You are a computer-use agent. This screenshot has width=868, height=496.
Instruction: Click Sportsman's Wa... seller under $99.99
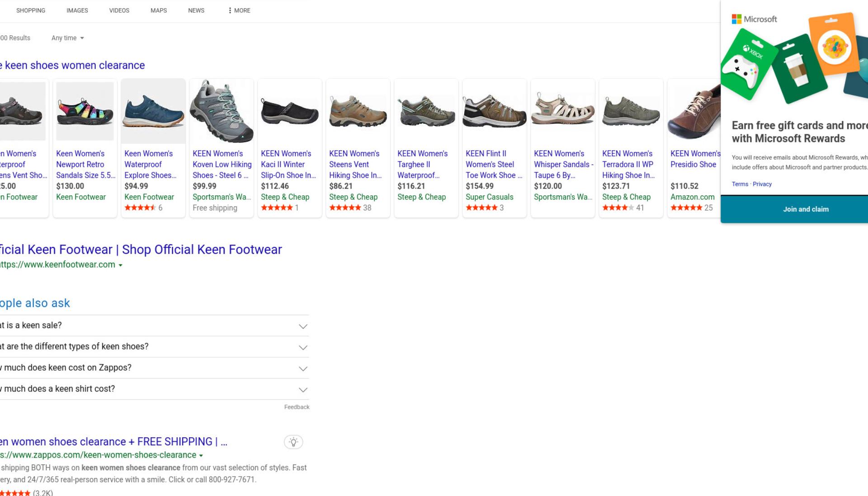pyautogui.click(x=222, y=197)
